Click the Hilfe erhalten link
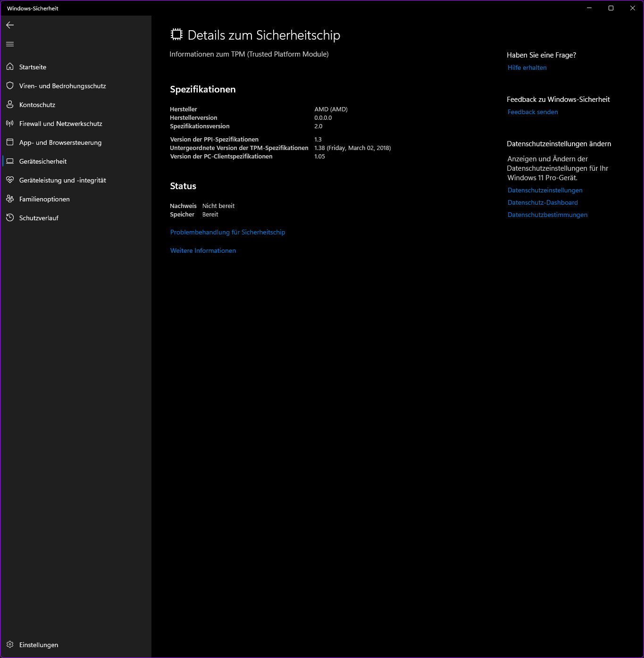Viewport: 644px width, 658px height. pos(527,67)
